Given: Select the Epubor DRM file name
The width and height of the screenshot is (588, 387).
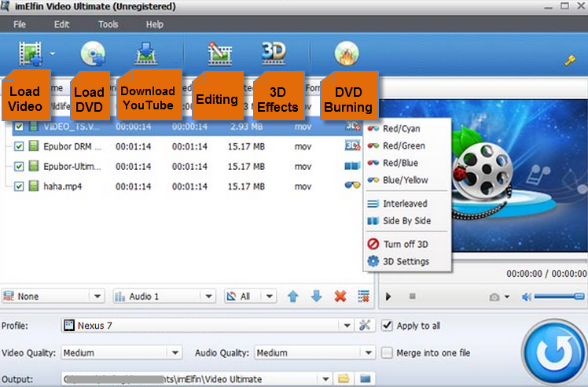Looking at the screenshot, I should (x=72, y=146).
